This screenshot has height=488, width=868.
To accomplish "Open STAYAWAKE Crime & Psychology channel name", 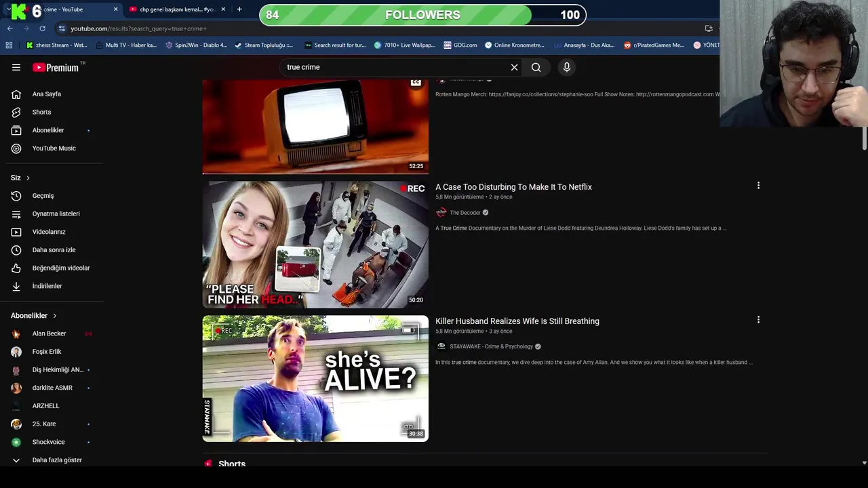I will pos(492,346).
